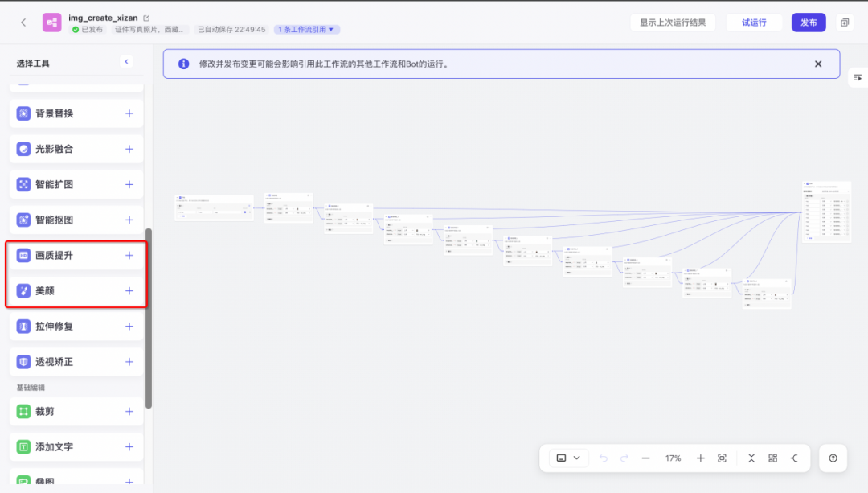Click the 背景替换 label
The width and height of the screenshot is (868, 493).
click(x=55, y=113)
